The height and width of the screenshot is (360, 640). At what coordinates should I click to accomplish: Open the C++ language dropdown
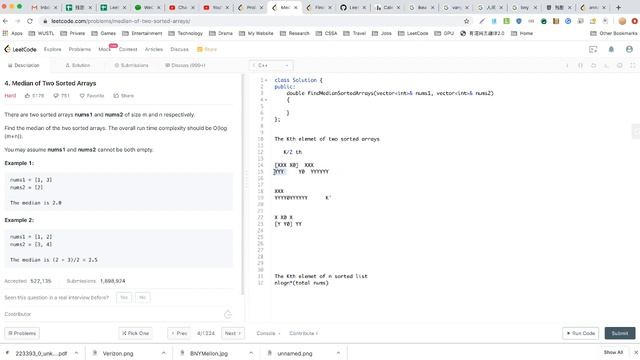point(271,65)
